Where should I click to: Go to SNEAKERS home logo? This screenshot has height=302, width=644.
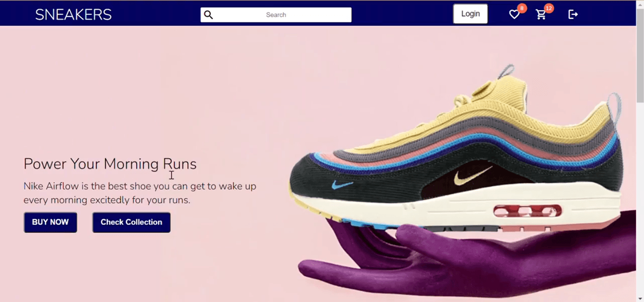[x=74, y=14]
